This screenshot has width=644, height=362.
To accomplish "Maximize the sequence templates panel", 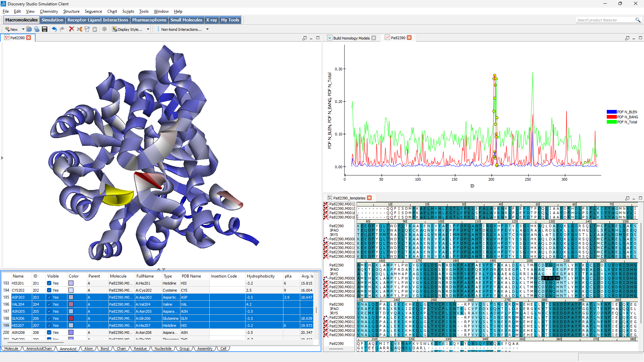I will [x=640, y=198].
